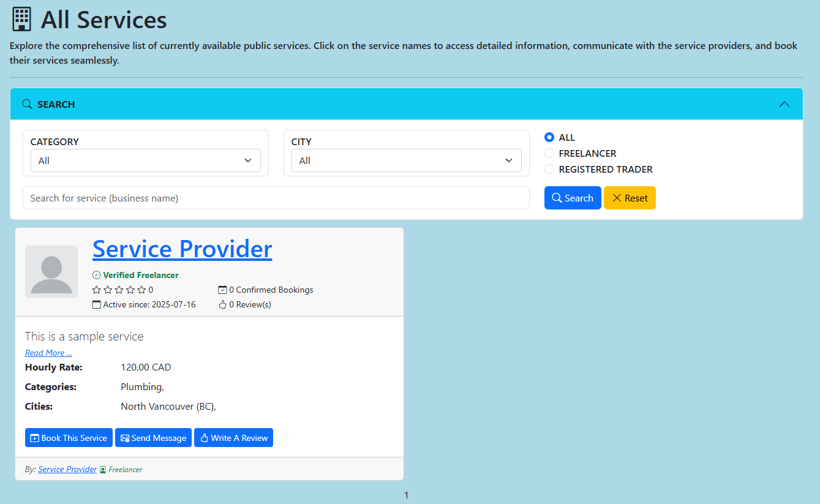Click in the business name search field

[x=276, y=198]
